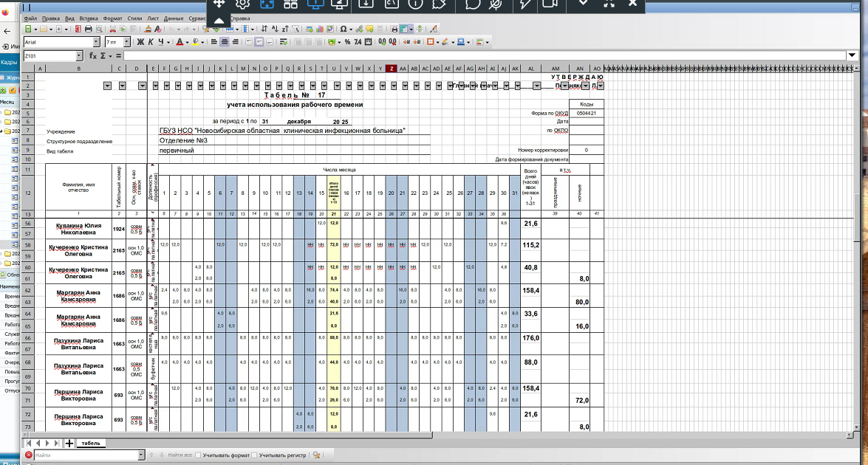Open the Файл menu
The width and height of the screenshot is (868, 465).
(30, 18)
